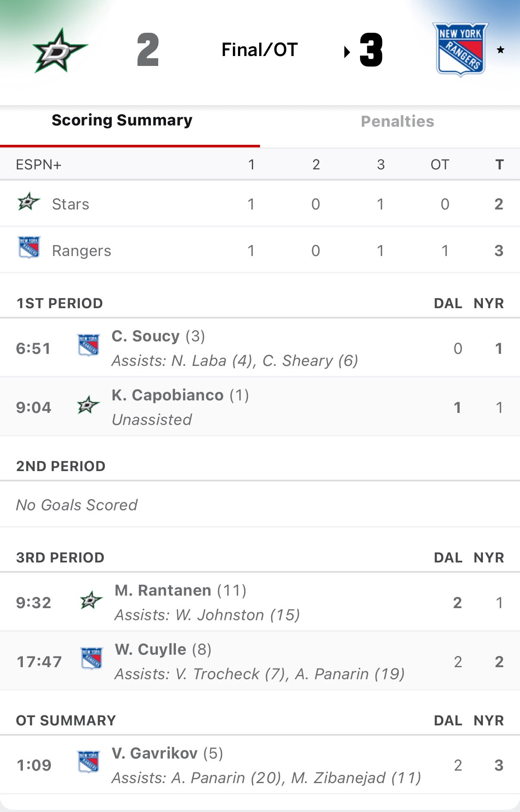Viewport: 520px width, 812px height.
Task: Open K. Capobianco player link
Action: [x=167, y=395]
